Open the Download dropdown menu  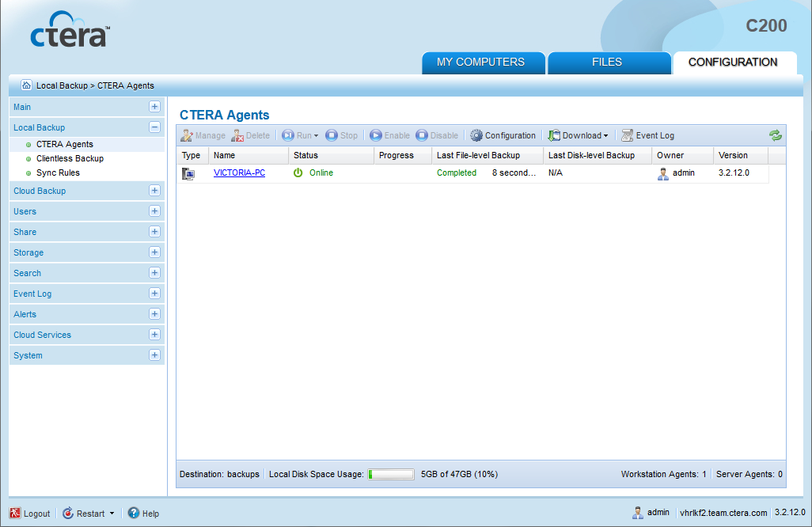(606, 135)
